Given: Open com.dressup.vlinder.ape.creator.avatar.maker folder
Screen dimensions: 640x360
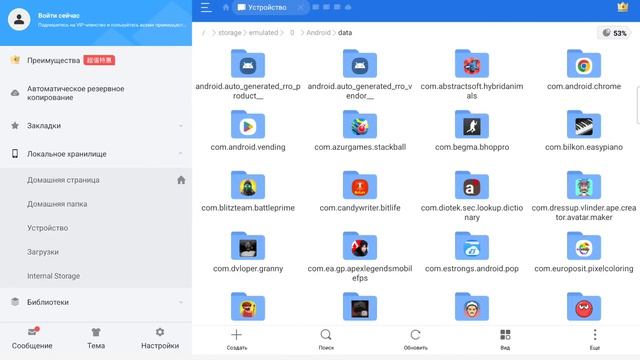Looking at the screenshot, I should tap(584, 196).
